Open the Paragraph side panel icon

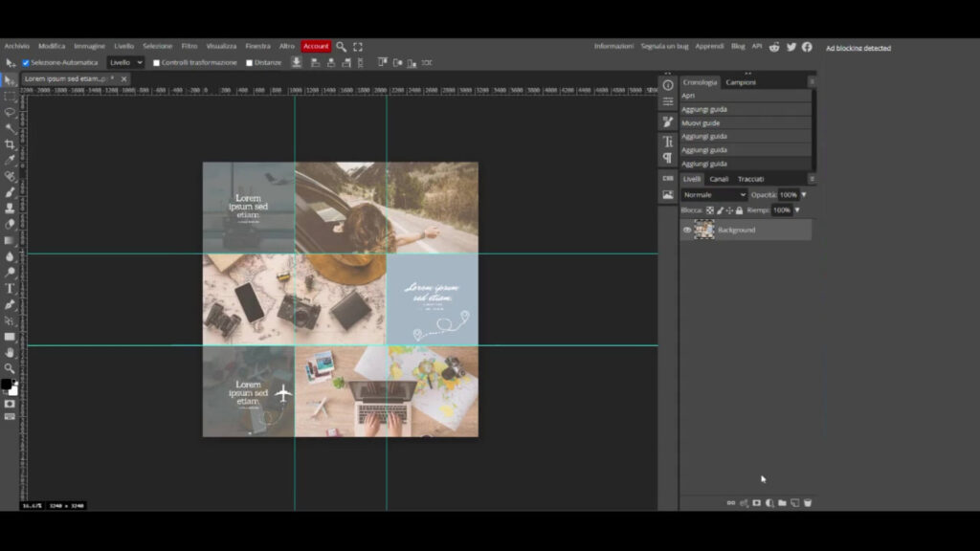point(667,158)
